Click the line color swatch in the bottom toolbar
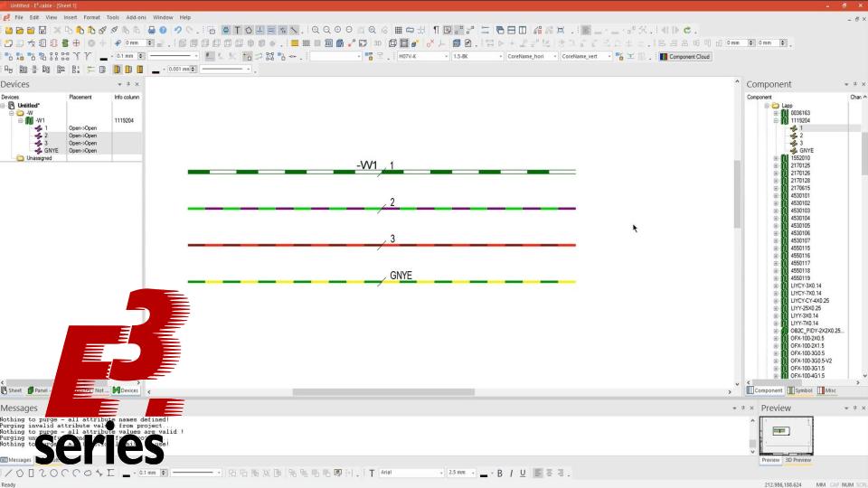 click(x=126, y=474)
